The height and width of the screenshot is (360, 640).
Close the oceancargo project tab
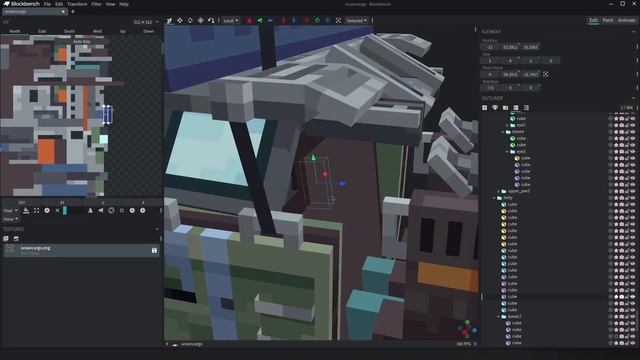(63, 12)
